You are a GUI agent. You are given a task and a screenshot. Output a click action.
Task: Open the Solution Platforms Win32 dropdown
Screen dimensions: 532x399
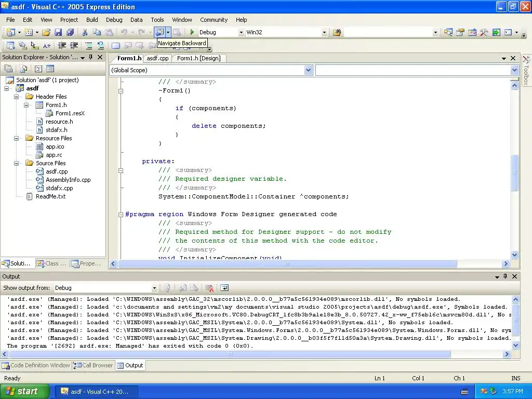click(x=324, y=32)
